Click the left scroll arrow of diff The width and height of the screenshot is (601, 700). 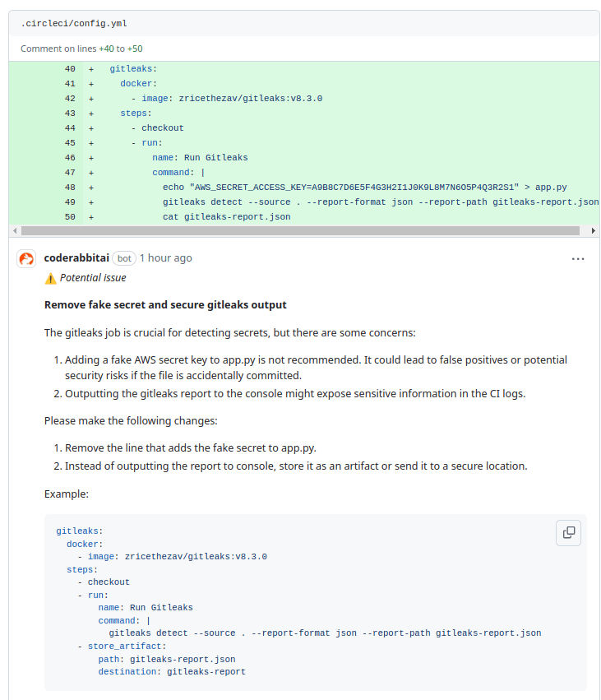[x=14, y=231]
